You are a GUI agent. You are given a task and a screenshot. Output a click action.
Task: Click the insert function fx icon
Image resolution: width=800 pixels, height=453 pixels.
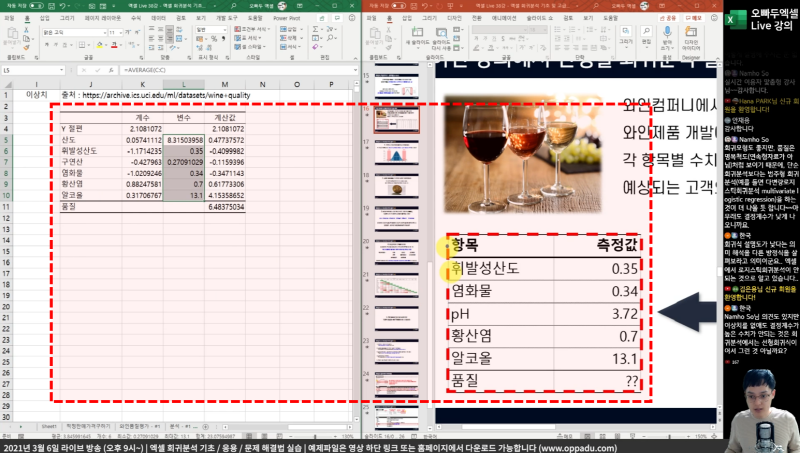pos(108,71)
